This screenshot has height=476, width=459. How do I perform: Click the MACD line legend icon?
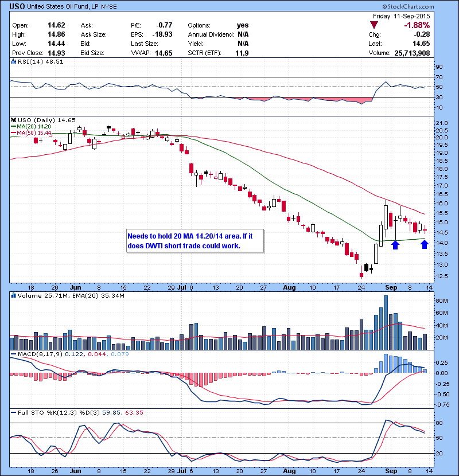[x=13, y=355]
